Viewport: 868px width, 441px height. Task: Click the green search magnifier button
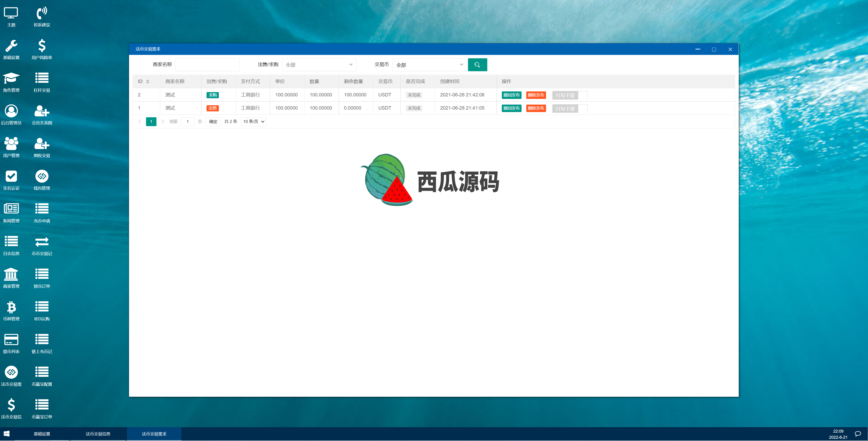[477, 65]
